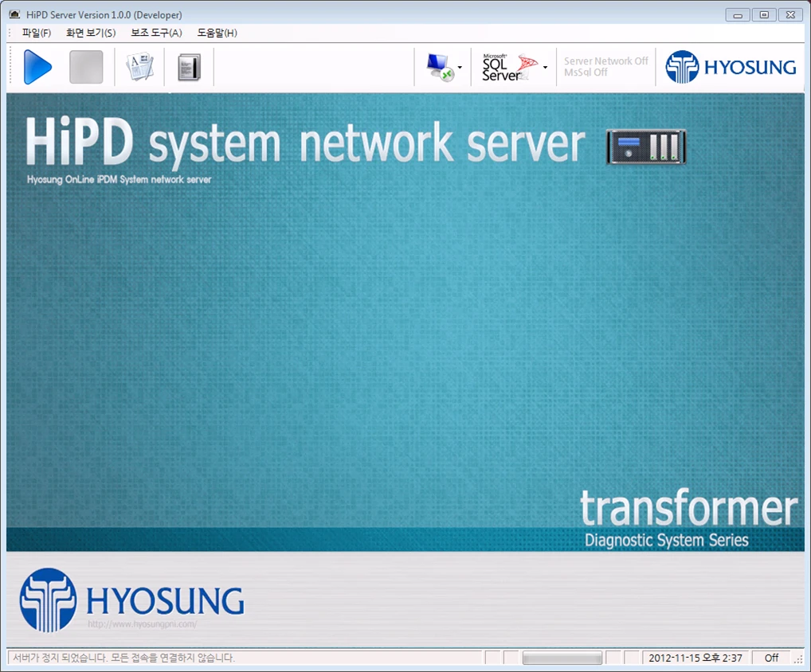Minimize the HiPD Server window

coord(738,15)
